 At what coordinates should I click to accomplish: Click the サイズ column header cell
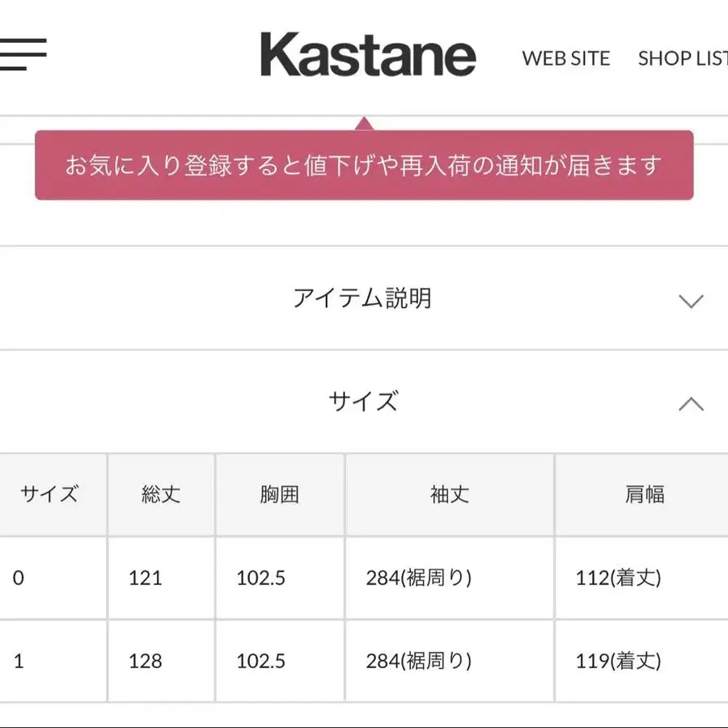pos(49,494)
